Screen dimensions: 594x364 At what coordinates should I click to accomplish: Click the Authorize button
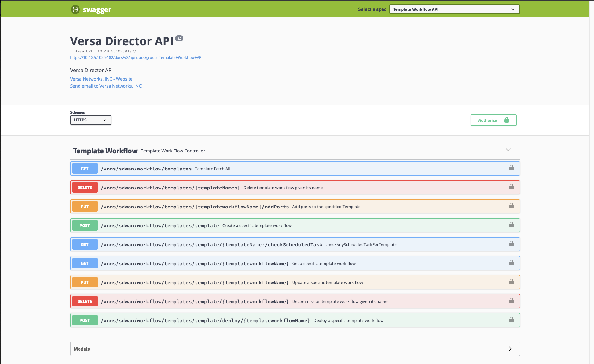[x=493, y=120]
